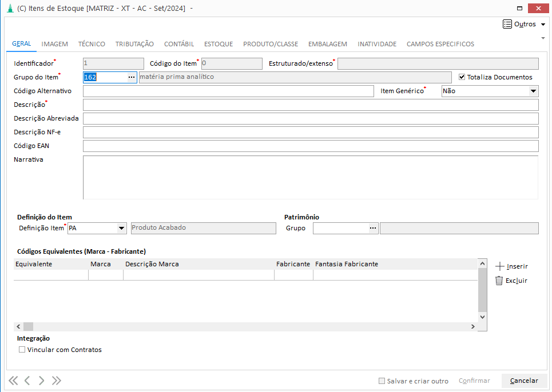This screenshot has height=392, width=552.
Task: Click the 'matéria prima analítico' description field
Action: (295, 77)
